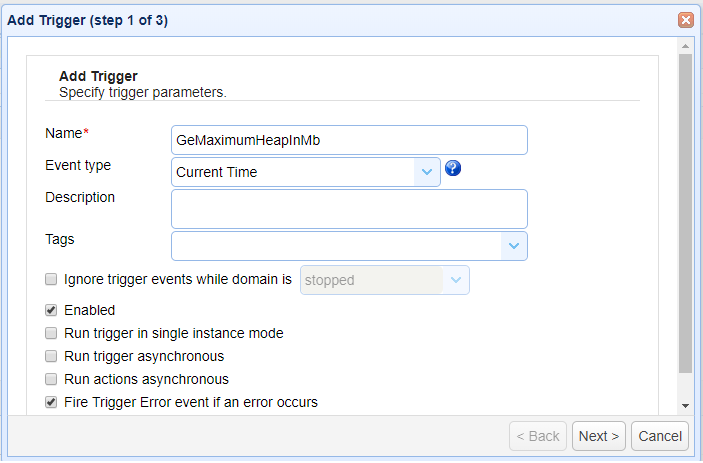Click the vertical scrollbar thumb
Screen dimensions: 703x463
coord(685,210)
